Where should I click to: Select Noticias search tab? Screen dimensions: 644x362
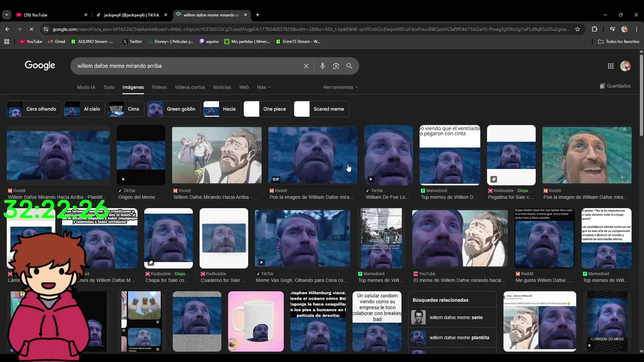click(222, 87)
